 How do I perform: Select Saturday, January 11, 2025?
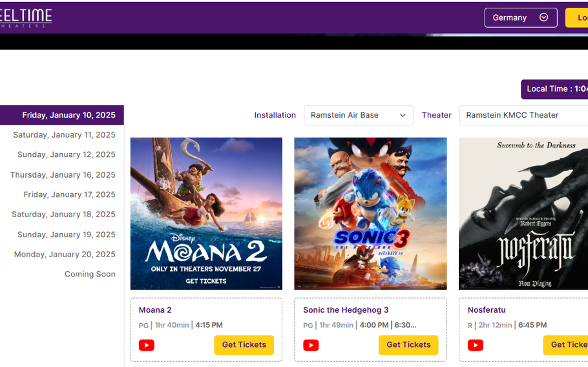(x=64, y=135)
